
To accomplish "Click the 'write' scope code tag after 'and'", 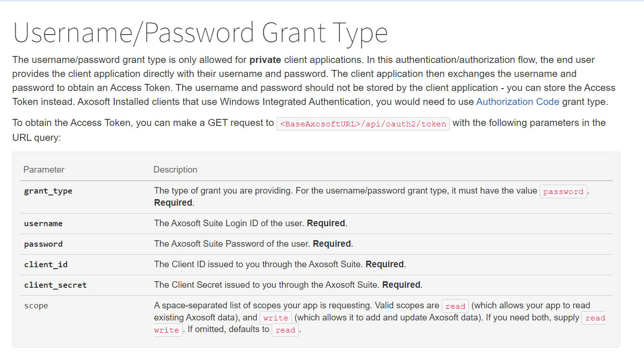I will (275, 318).
